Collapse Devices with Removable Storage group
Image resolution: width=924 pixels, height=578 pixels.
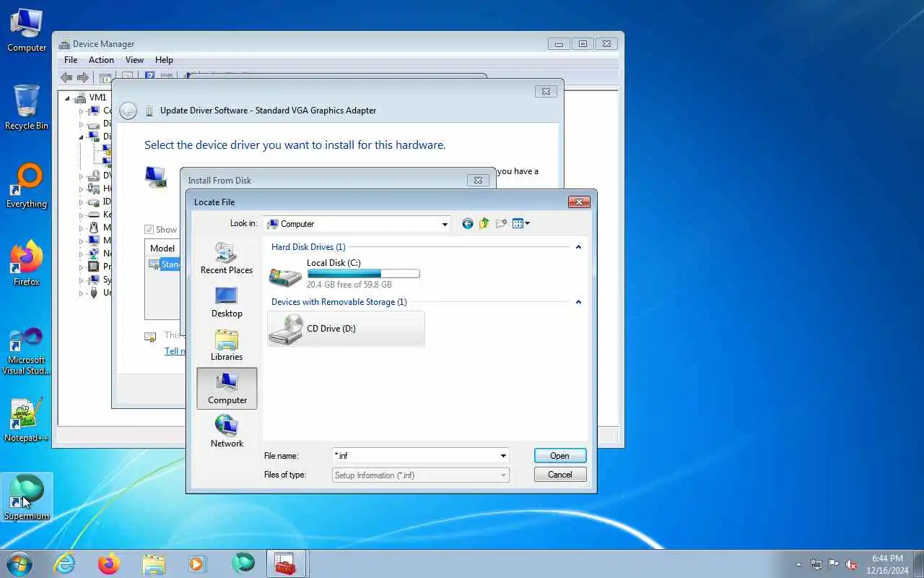click(x=578, y=302)
